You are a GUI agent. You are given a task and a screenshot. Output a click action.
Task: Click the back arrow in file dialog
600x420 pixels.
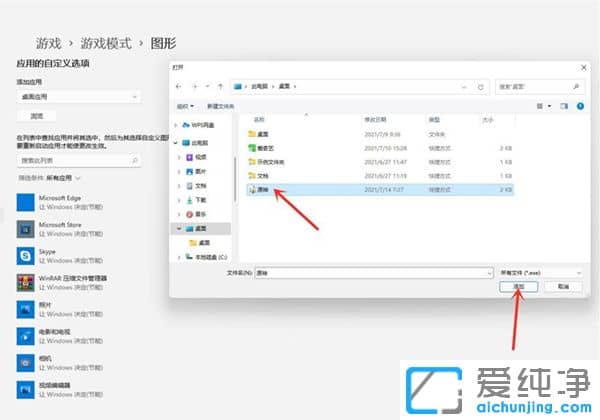point(181,86)
